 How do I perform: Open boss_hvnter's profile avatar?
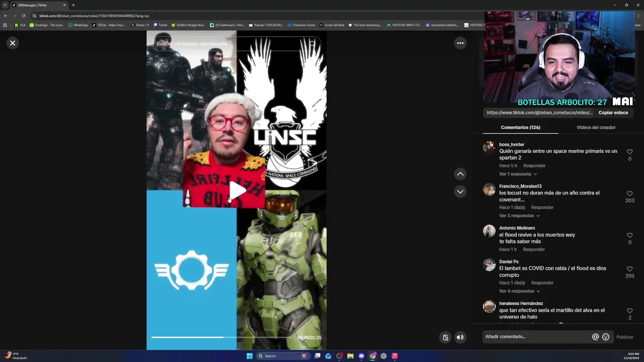tap(489, 147)
